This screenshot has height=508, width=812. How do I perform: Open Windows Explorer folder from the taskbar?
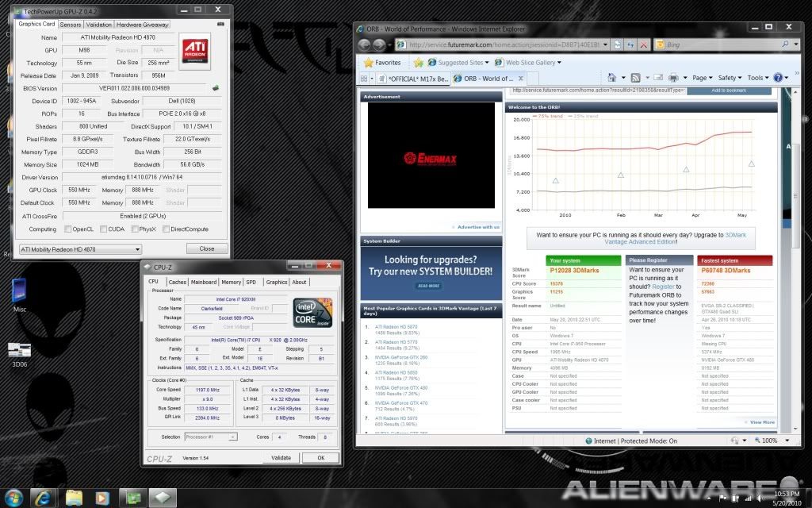74,498
